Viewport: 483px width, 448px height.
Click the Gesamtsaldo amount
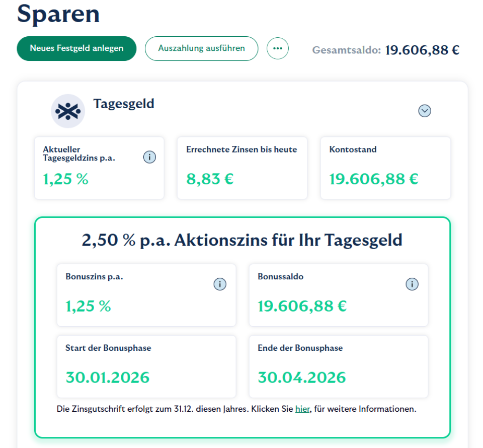tap(423, 50)
